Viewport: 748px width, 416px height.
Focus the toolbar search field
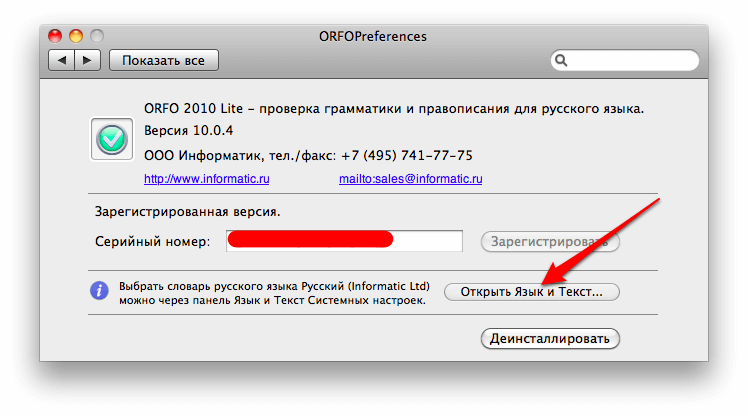pyautogui.click(x=625, y=61)
